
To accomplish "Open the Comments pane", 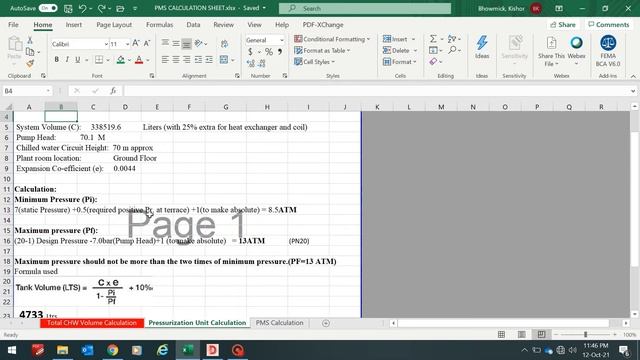I will click(609, 25).
